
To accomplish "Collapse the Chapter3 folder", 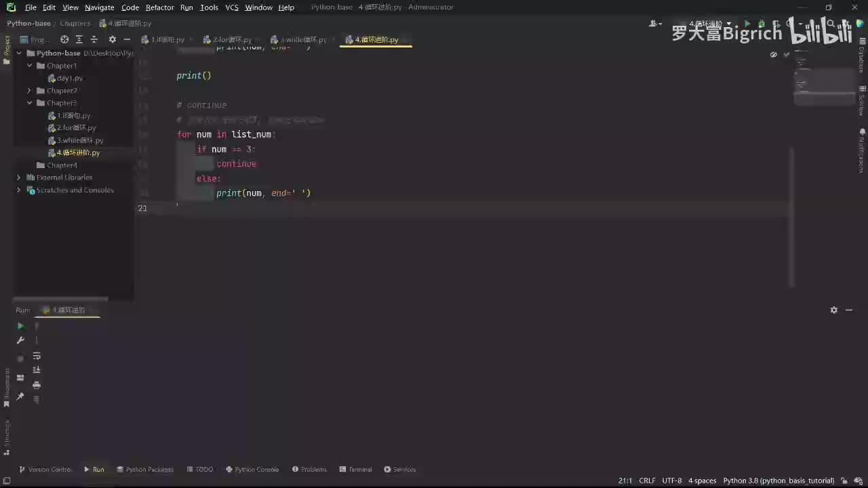I will click(x=30, y=103).
